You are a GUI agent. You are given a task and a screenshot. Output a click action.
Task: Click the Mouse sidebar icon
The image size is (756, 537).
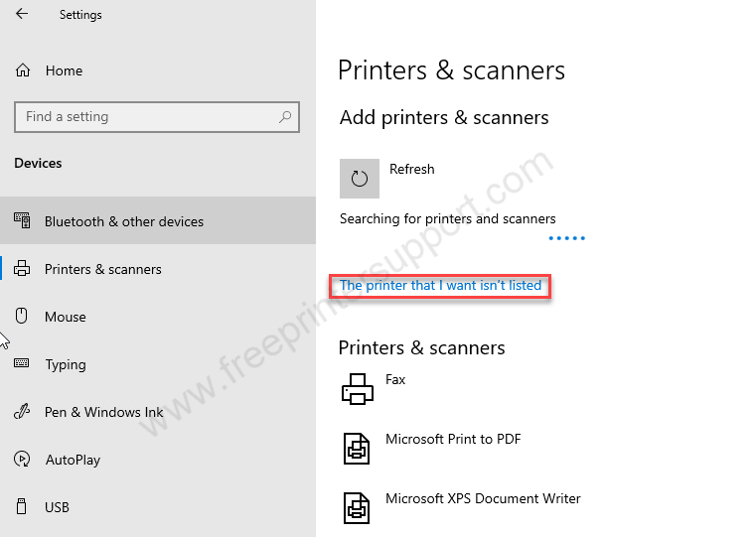coord(21,316)
